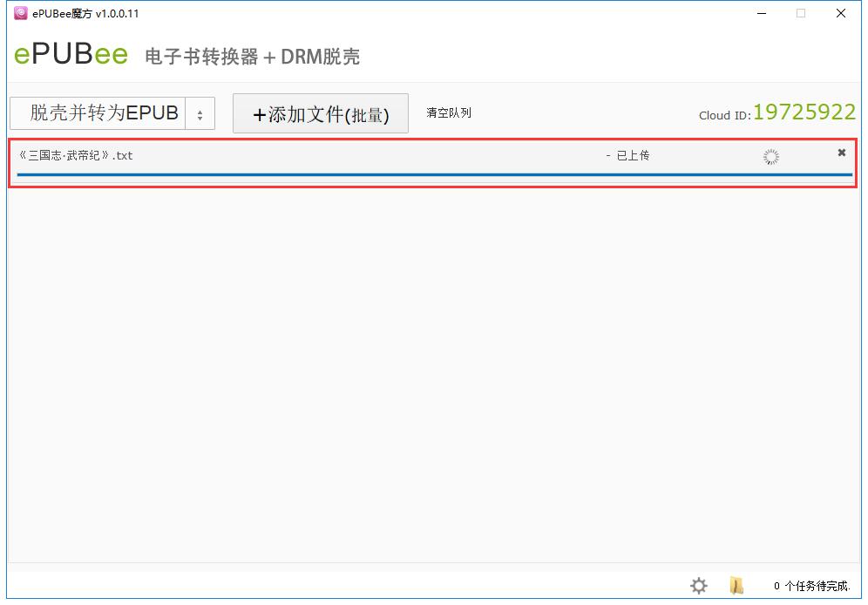Click the 0 个任务待完成 status text
This screenshot has height=605, width=868.
810,586
